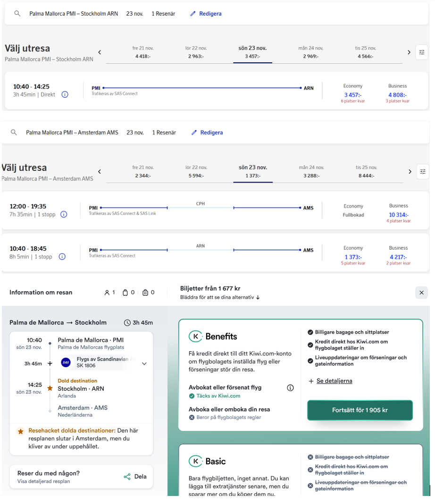435x504 pixels.
Task: Click the share icon next to Dela
Action: coord(127,477)
